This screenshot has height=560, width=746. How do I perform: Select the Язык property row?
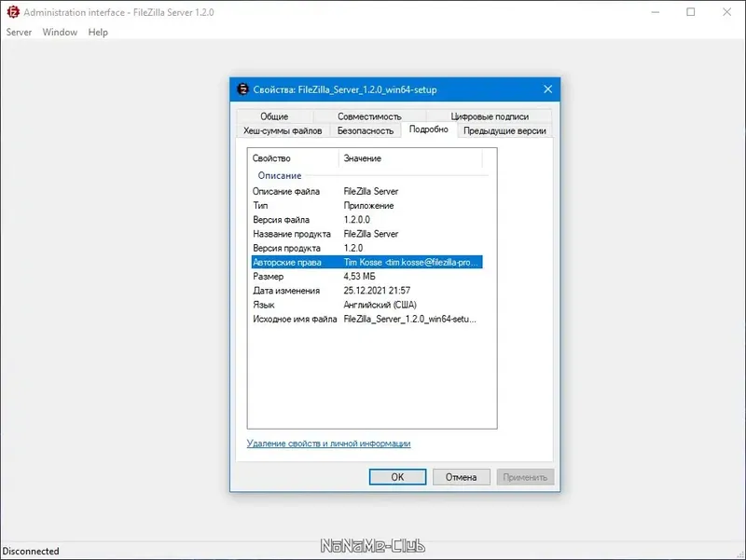(366, 305)
